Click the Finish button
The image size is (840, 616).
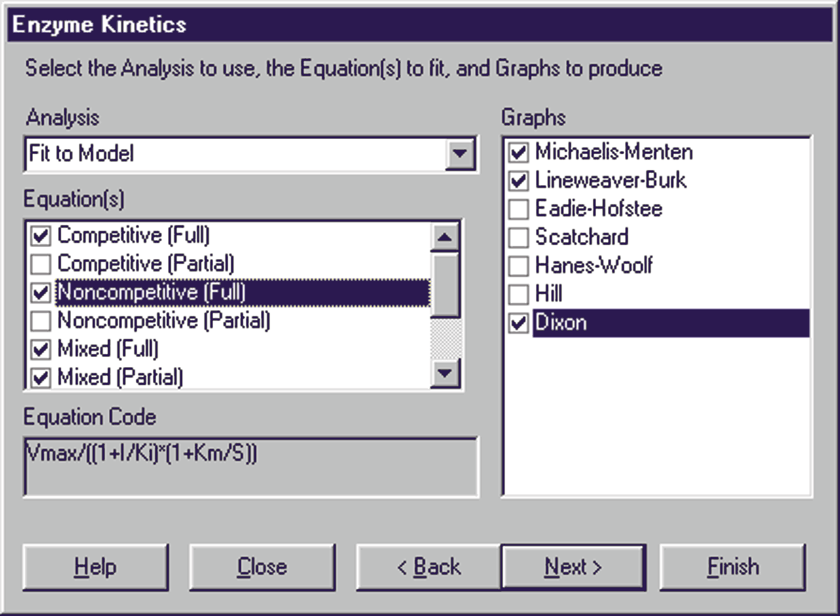click(x=733, y=567)
